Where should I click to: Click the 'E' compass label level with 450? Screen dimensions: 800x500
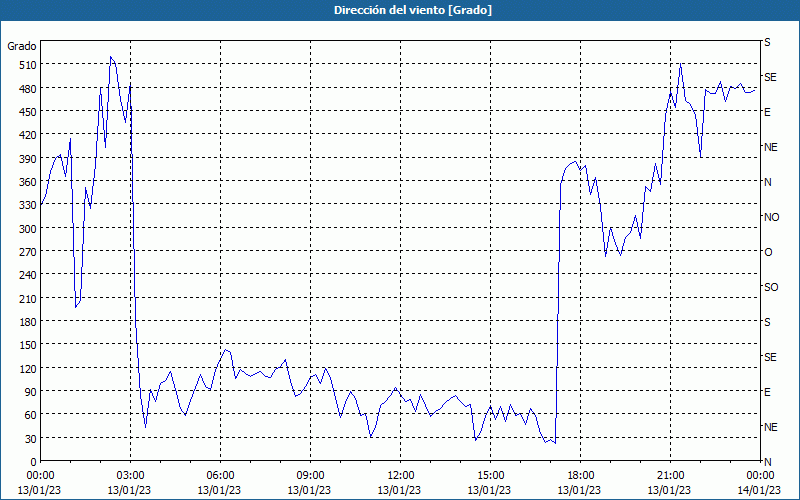pos(767,112)
